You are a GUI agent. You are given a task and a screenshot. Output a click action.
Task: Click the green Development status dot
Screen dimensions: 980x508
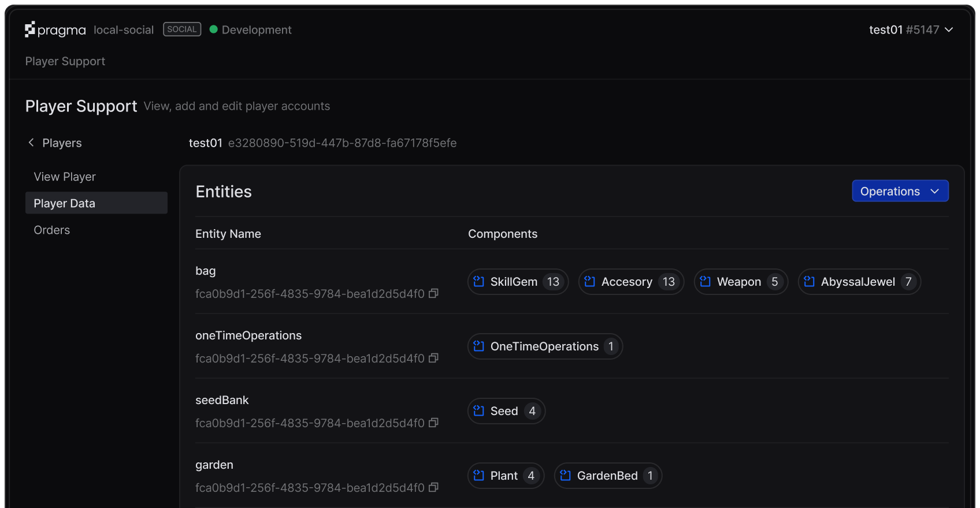pyautogui.click(x=213, y=29)
